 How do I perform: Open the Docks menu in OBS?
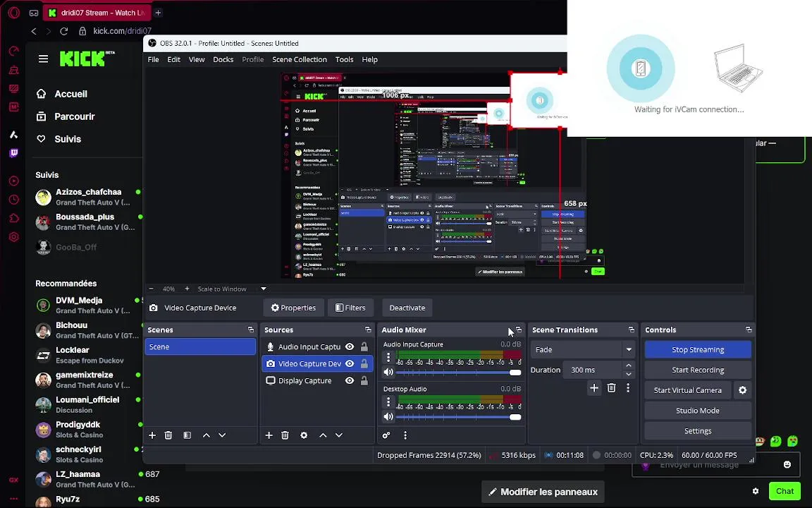[x=223, y=59]
